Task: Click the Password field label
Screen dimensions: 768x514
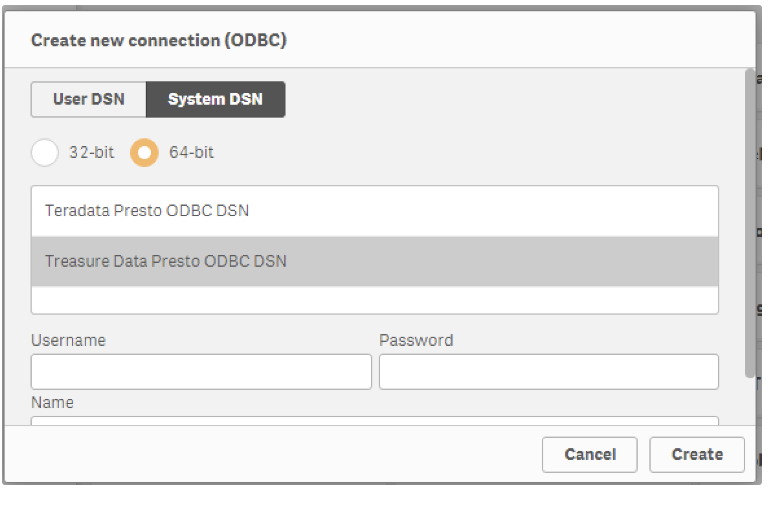Action: [416, 340]
